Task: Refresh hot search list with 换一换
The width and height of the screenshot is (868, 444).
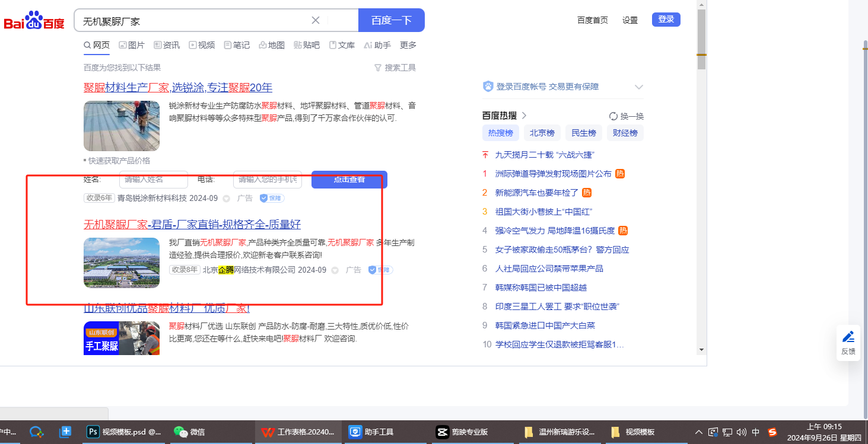Action: (x=627, y=116)
